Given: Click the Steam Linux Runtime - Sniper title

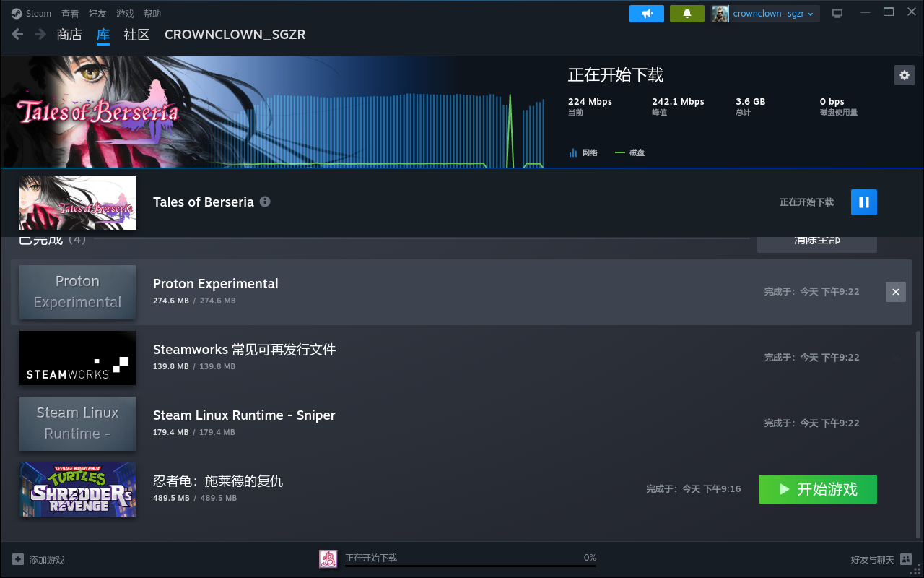Looking at the screenshot, I should tap(244, 415).
